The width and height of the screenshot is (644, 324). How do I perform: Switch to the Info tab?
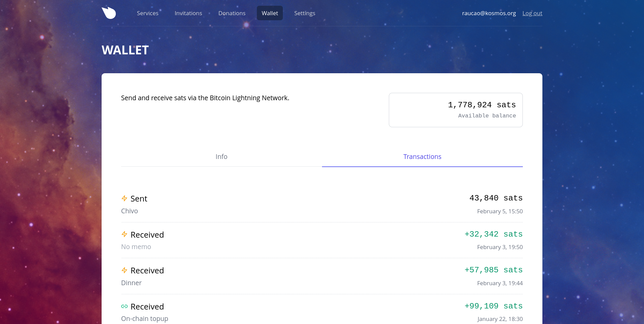221,157
